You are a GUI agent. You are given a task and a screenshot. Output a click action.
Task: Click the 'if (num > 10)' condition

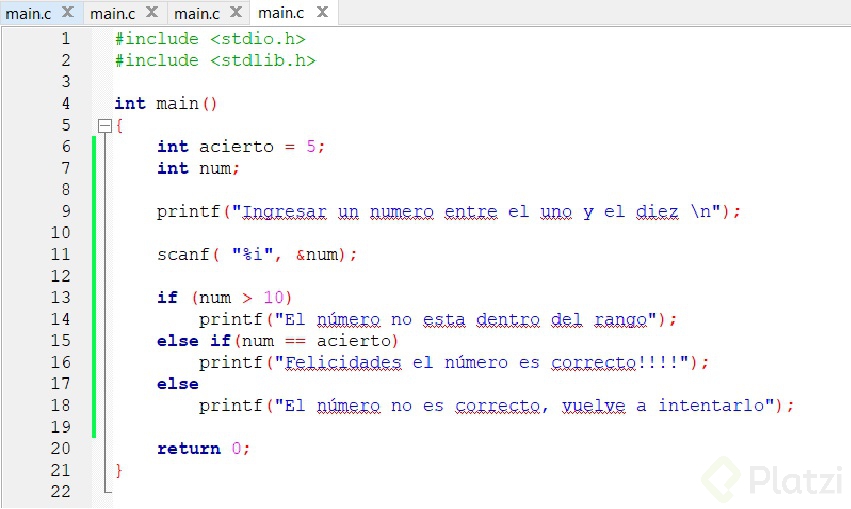coord(225,297)
